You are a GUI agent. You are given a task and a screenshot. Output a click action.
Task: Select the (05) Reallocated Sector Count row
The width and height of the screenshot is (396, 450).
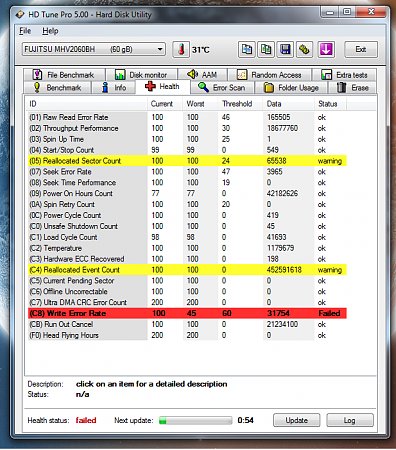tap(187, 161)
